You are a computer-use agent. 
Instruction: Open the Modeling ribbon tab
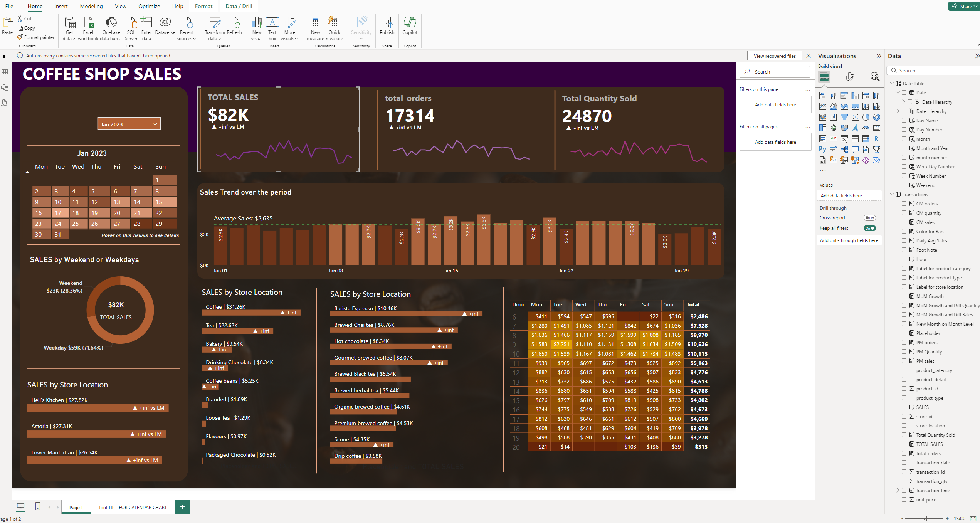click(x=91, y=6)
